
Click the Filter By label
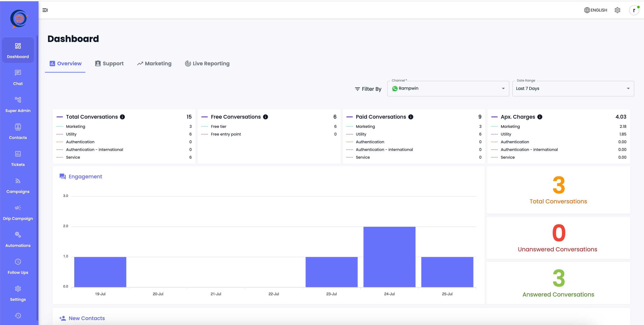368,89
